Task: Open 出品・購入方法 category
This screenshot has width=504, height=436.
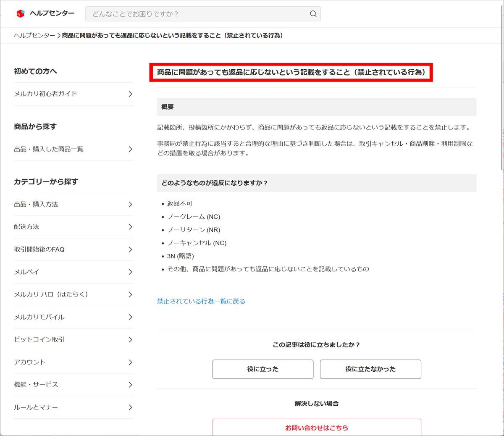Action: tap(73, 205)
